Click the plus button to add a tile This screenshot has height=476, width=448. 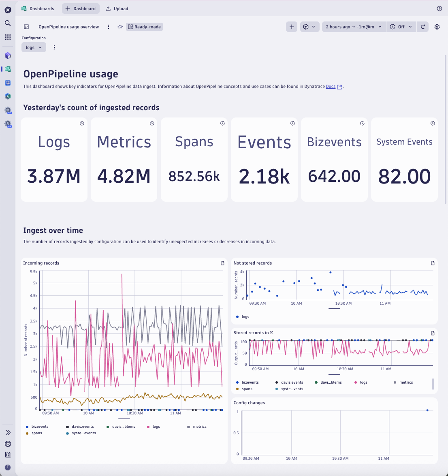coord(292,27)
